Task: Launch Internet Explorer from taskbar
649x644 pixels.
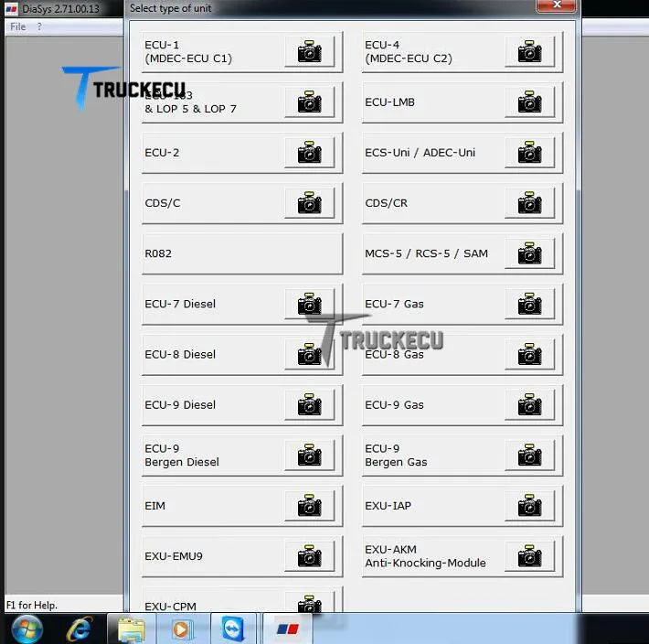Action: (80, 629)
